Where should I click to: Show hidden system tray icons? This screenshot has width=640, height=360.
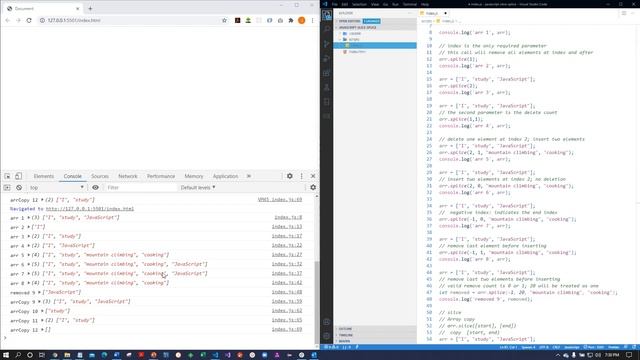pos(558,356)
